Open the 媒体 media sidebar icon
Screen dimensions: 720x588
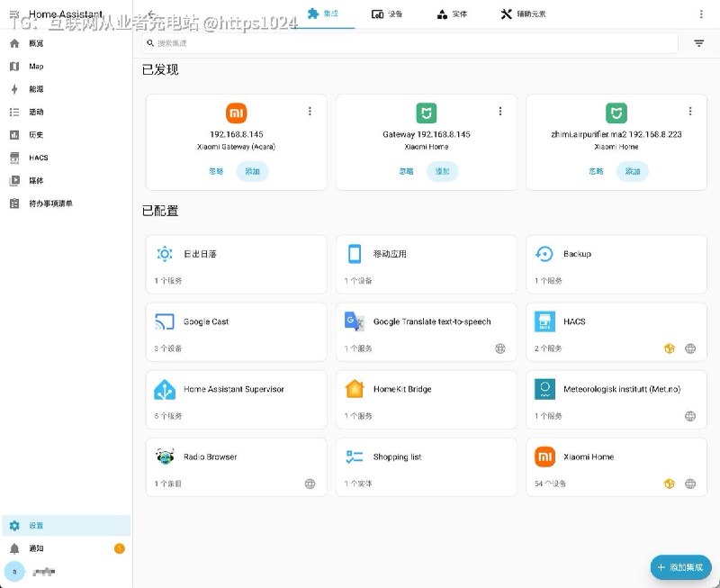(x=14, y=180)
